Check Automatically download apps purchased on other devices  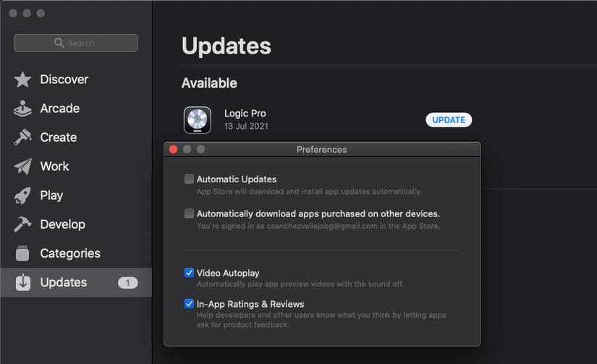coord(189,213)
